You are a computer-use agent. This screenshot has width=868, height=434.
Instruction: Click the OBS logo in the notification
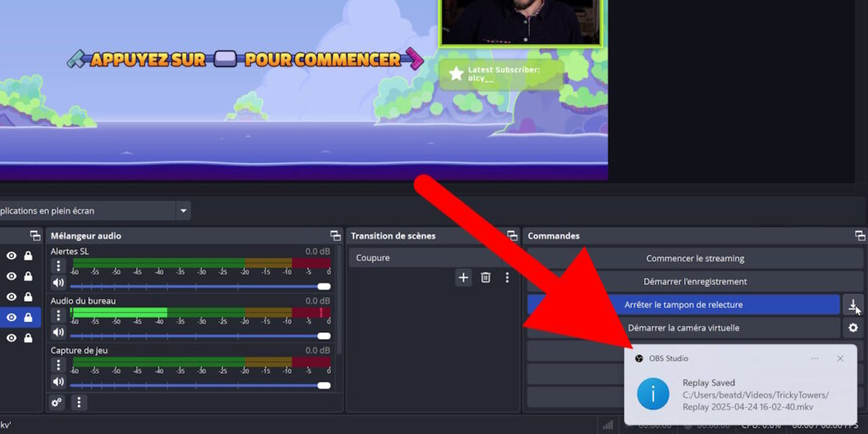(639, 359)
